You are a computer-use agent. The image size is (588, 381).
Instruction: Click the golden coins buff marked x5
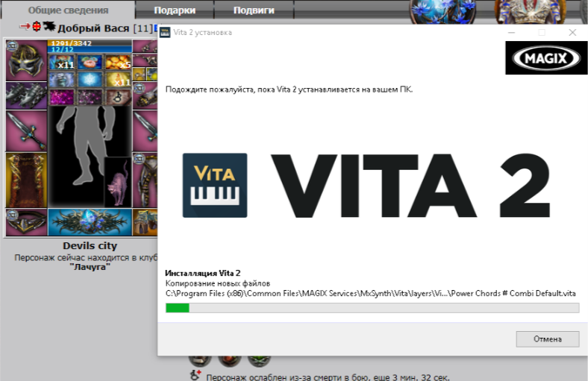pos(118,62)
